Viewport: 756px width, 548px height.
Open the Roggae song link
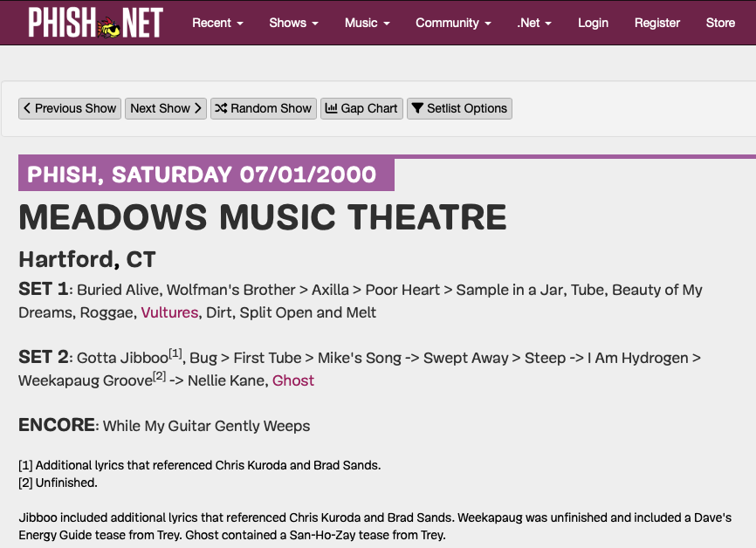(x=107, y=312)
